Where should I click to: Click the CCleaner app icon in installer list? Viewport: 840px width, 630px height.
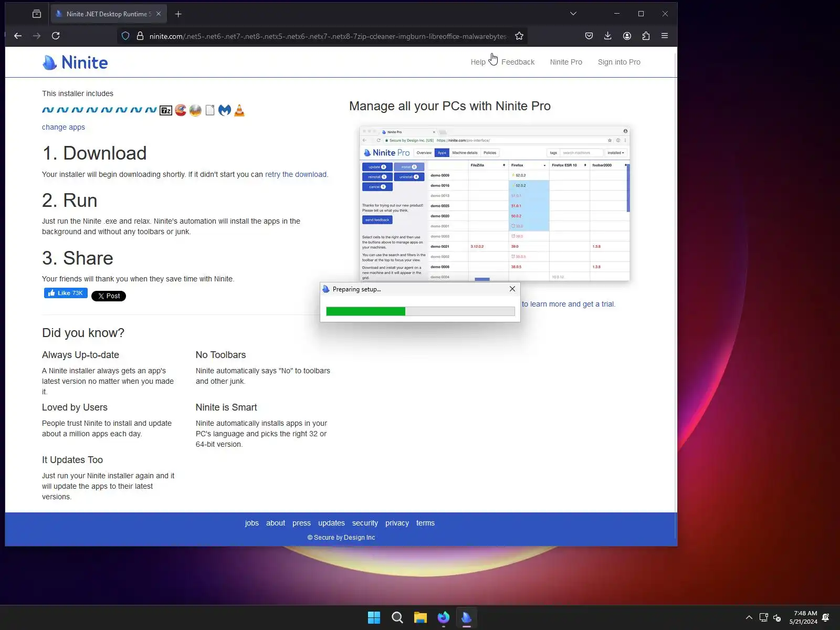pyautogui.click(x=181, y=110)
